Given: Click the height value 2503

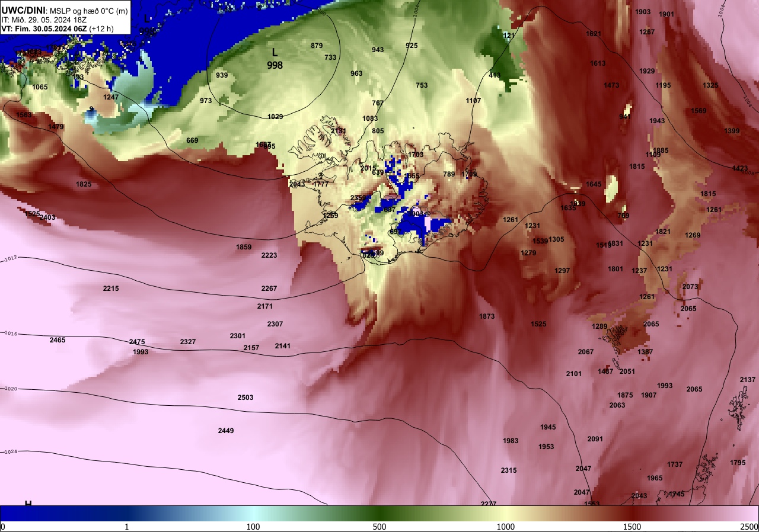Looking at the screenshot, I should pyautogui.click(x=245, y=398).
